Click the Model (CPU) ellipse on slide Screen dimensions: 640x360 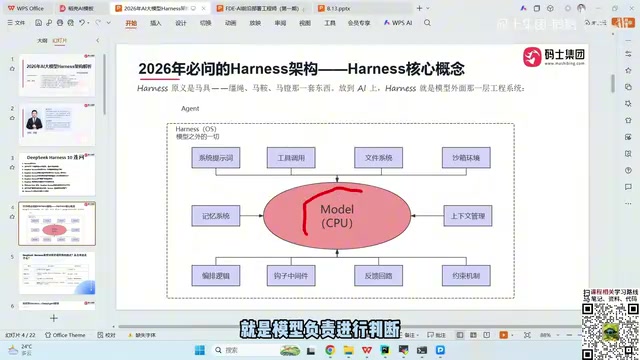pyautogui.click(x=337, y=216)
